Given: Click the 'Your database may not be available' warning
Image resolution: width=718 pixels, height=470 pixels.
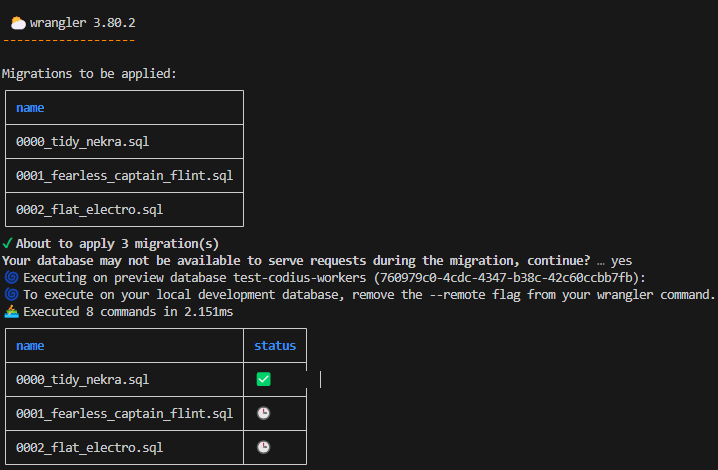Looking at the screenshot, I should coord(296,261).
